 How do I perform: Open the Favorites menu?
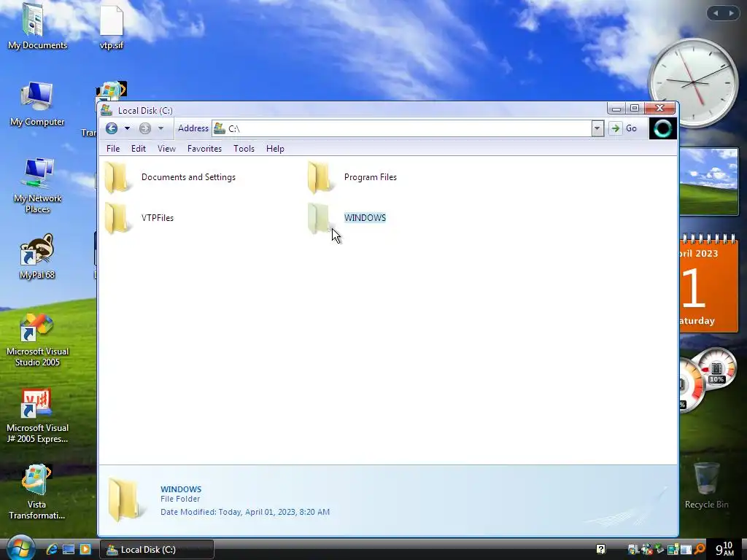click(x=204, y=149)
